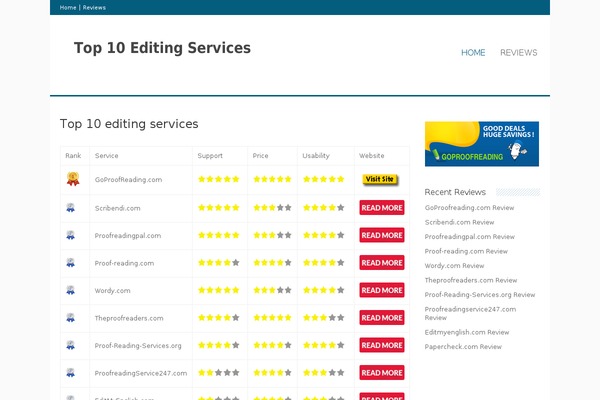Click the ribbon rank icon beside Scribendi.com
This screenshot has width=600, height=400.
coord(70,207)
